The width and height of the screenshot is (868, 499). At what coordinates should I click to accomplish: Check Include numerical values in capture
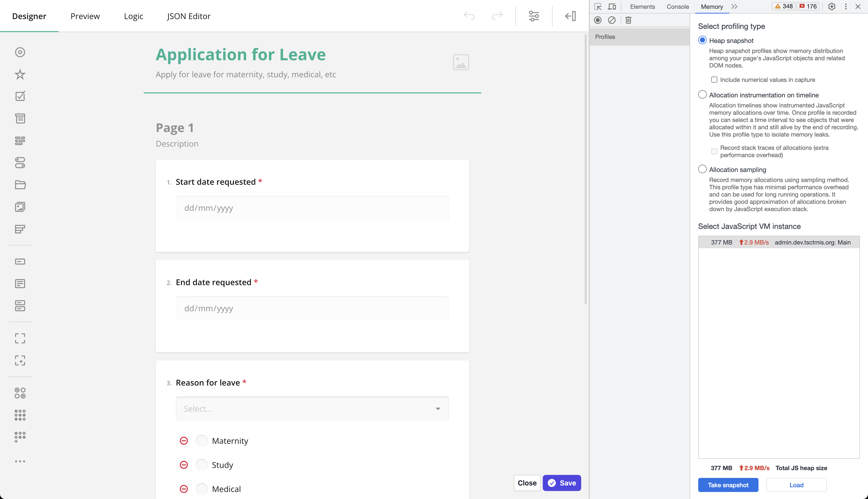pos(714,80)
